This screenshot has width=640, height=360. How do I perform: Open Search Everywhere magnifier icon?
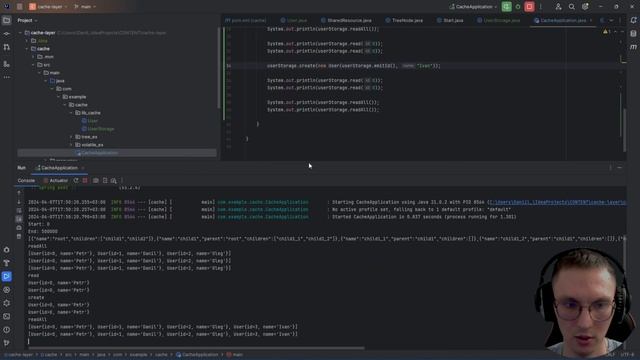point(572,7)
